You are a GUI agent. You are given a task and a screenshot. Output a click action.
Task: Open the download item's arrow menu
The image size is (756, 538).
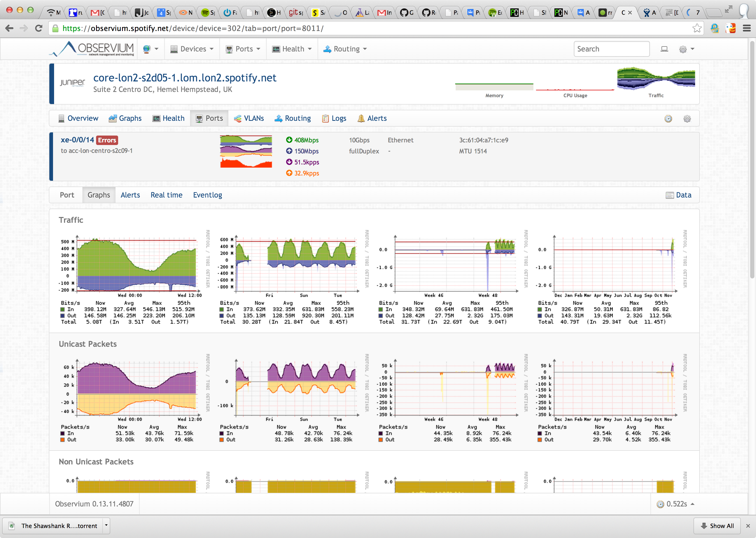pyautogui.click(x=106, y=525)
